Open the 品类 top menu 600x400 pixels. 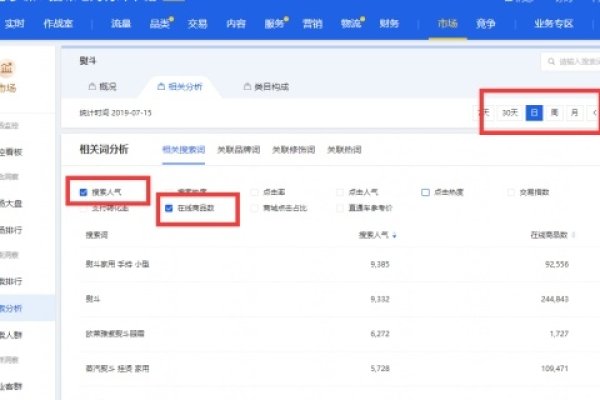point(160,24)
